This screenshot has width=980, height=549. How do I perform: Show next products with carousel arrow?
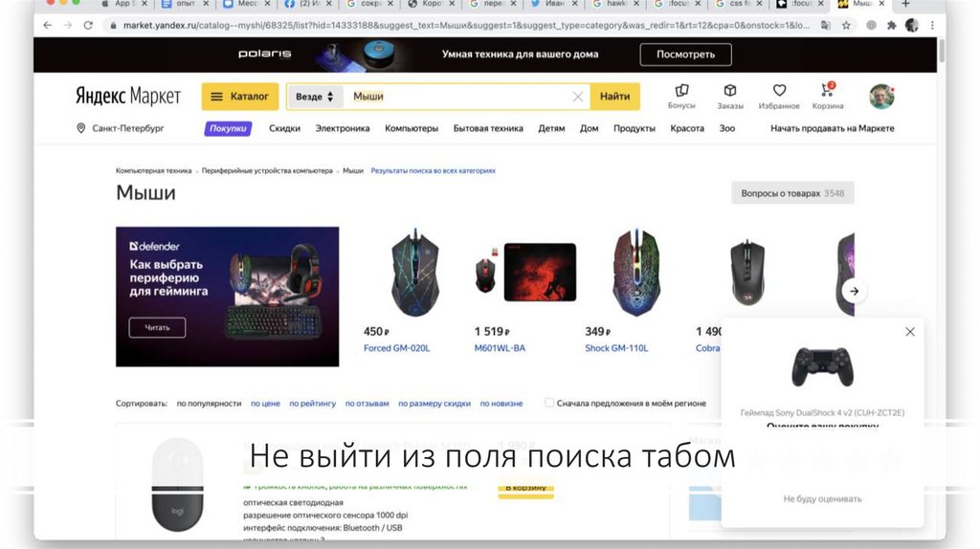point(854,291)
